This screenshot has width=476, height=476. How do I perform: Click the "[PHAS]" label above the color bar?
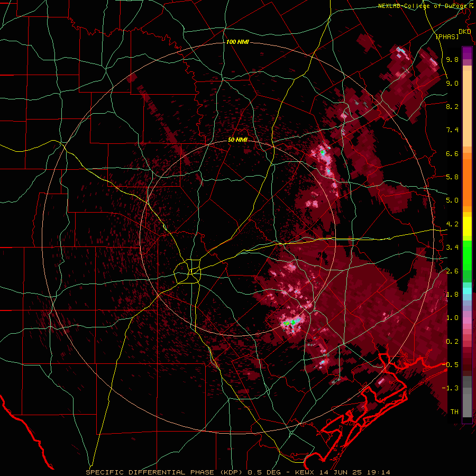click(447, 36)
